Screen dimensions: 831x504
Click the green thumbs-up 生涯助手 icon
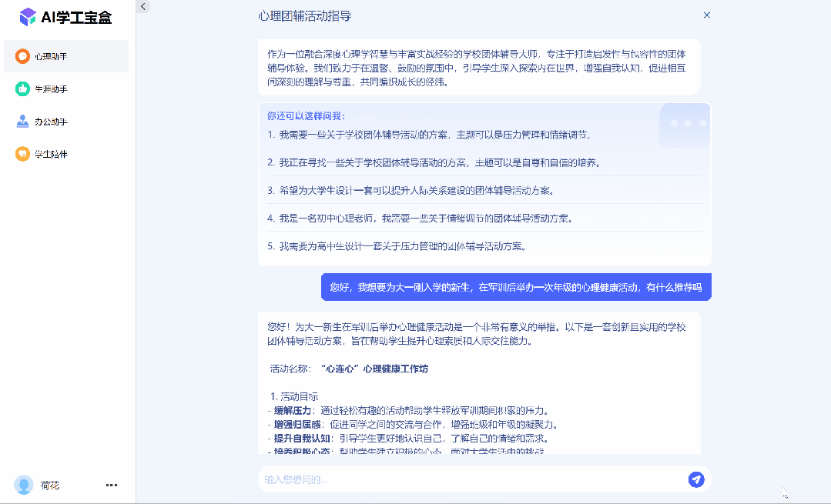[22, 89]
